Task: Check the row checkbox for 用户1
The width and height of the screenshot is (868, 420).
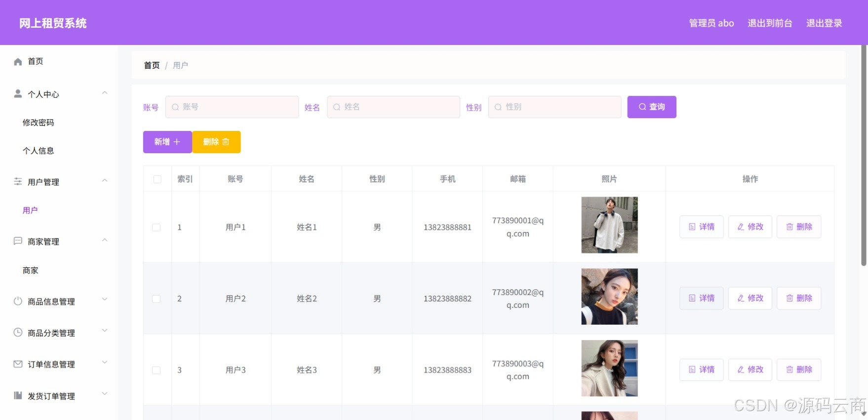Action: [x=157, y=227]
